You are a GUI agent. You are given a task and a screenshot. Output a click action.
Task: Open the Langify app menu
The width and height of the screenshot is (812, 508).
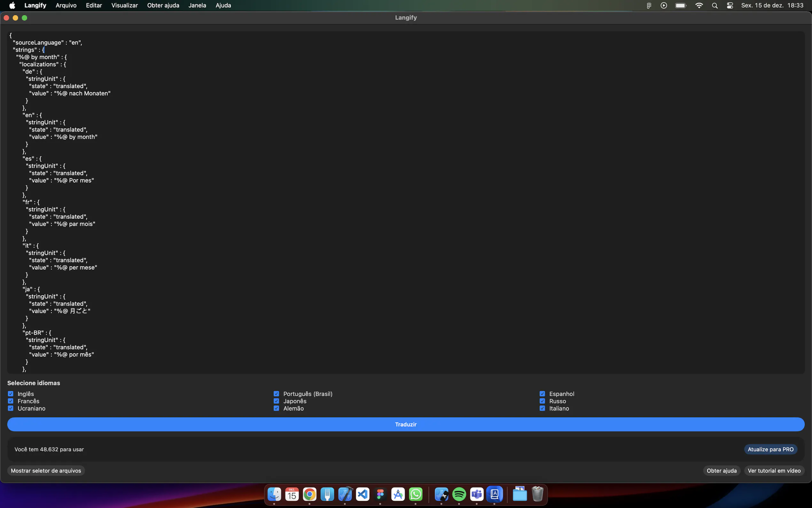35,5
